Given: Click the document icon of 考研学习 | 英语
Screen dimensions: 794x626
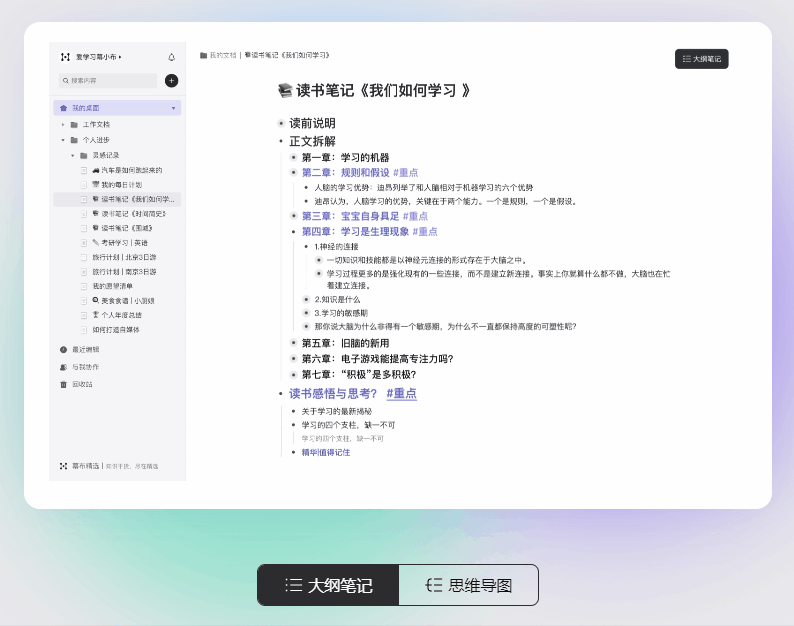Looking at the screenshot, I should (x=84, y=243).
